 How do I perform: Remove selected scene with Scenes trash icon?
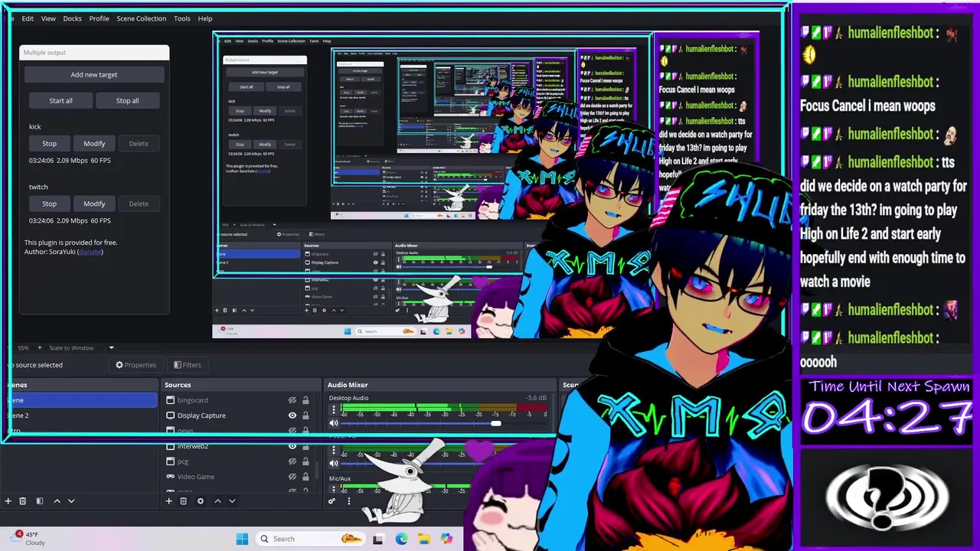(x=23, y=501)
